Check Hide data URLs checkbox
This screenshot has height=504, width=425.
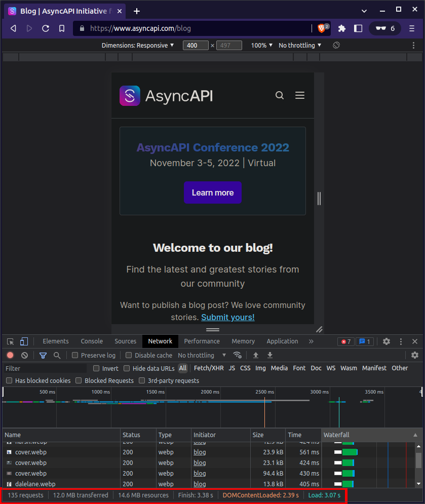[127, 368]
